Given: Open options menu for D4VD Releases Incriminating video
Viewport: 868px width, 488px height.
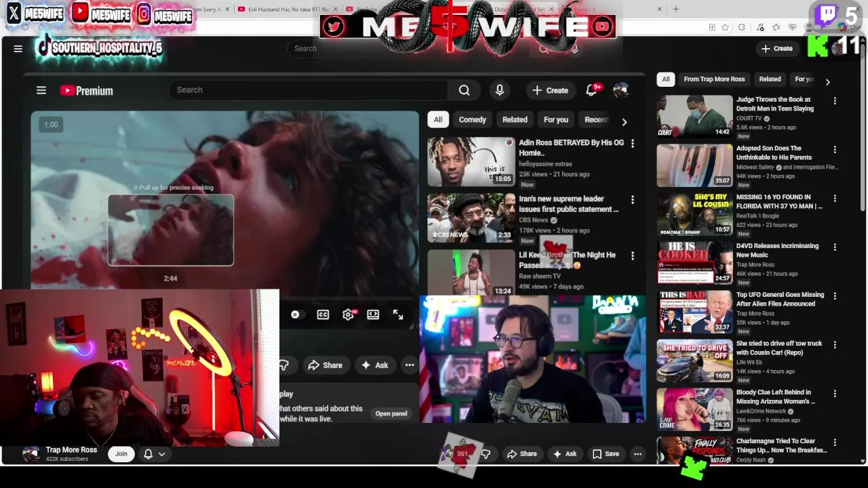Looking at the screenshot, I should coord(835,247).
